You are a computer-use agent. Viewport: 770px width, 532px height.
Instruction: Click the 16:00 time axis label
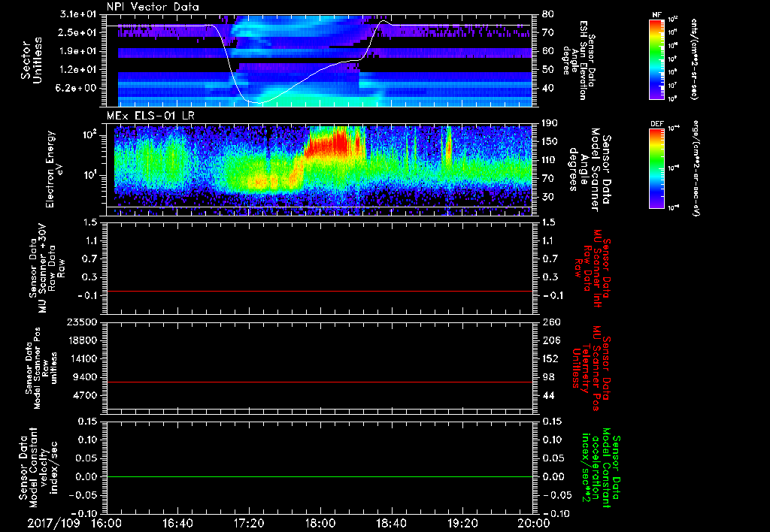tap(107, 523)
